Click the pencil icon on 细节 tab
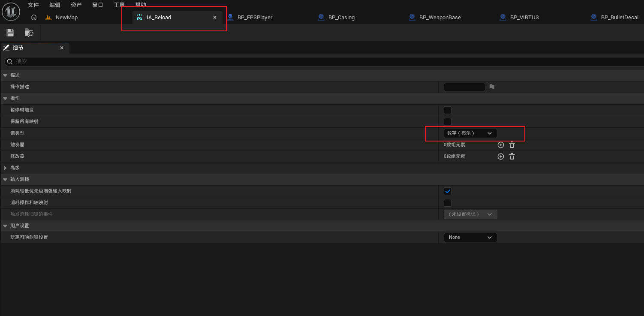 point(6,48)
